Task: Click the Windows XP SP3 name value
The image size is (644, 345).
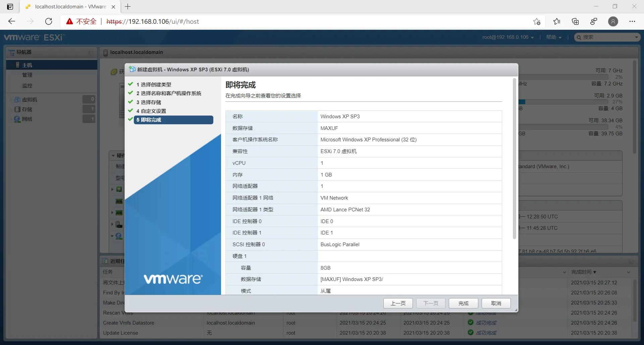Action: (x=340, y=116)
